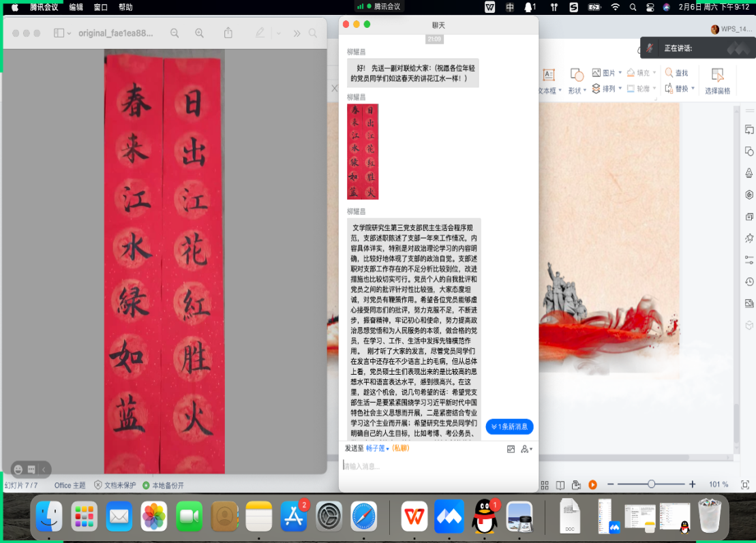Screen dimensions: 756x543
Task: Click the WPS sidebar slide transition icon
Action: (749, 129)
